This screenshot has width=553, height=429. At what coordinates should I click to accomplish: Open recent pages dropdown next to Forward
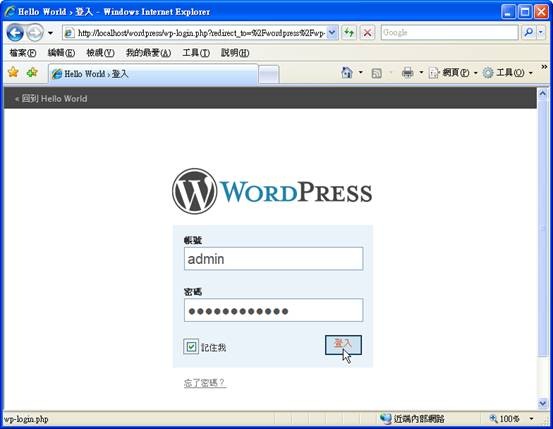pos(50,33)
